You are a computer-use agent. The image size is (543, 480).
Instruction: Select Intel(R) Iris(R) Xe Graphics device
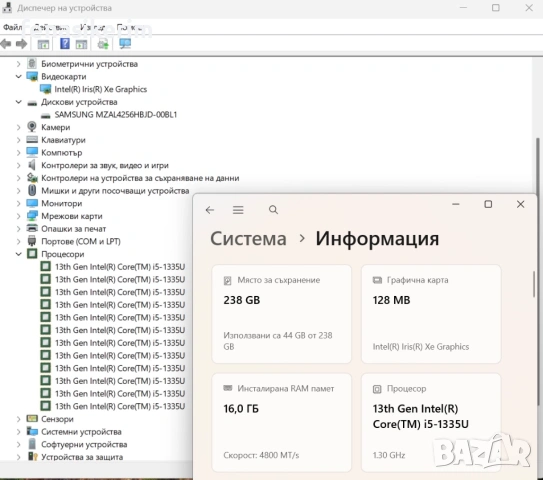tap(100, 89)
